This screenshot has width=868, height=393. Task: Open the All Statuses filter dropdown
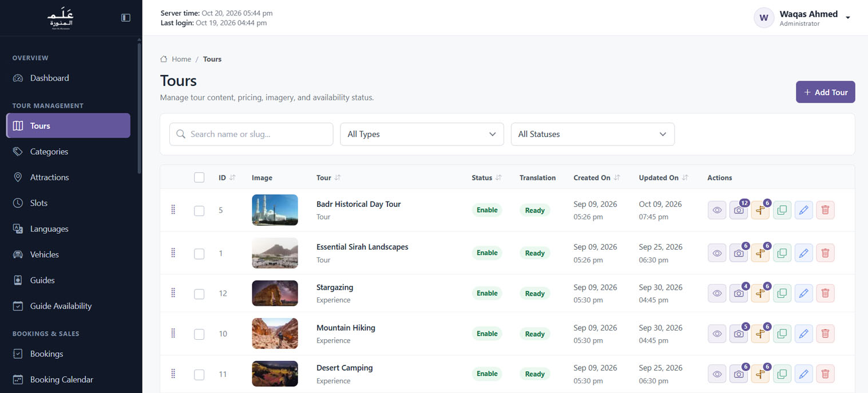(x=593, y=134)
